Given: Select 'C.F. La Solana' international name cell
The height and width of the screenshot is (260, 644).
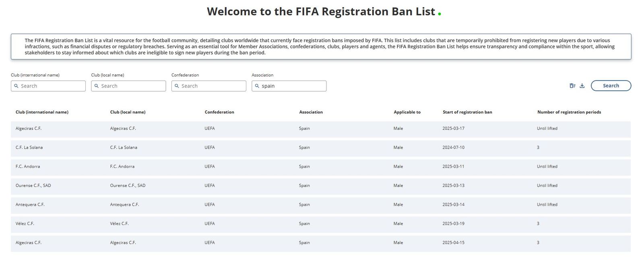Looking at the screenshot, I should click(x=29, y=147).
